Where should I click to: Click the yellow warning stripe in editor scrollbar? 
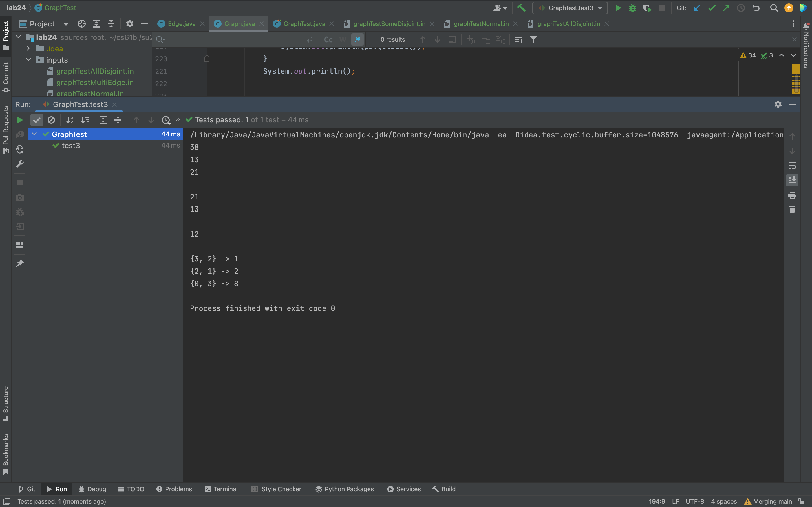796,68
